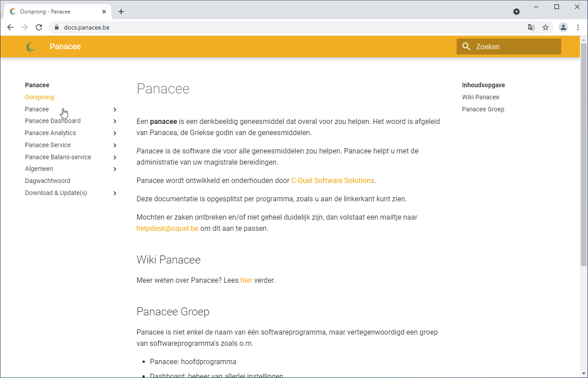Viewport: 588px width, 378px height.
Task: Click the Wiki Panacee section heading
Action: [x=168, y=260]
